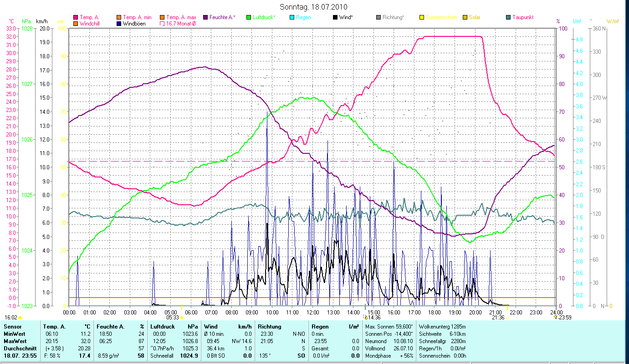The width and height of the screenshot is (629, 364).
Task: Click the gray Richtung legend square
Action: 378,18
